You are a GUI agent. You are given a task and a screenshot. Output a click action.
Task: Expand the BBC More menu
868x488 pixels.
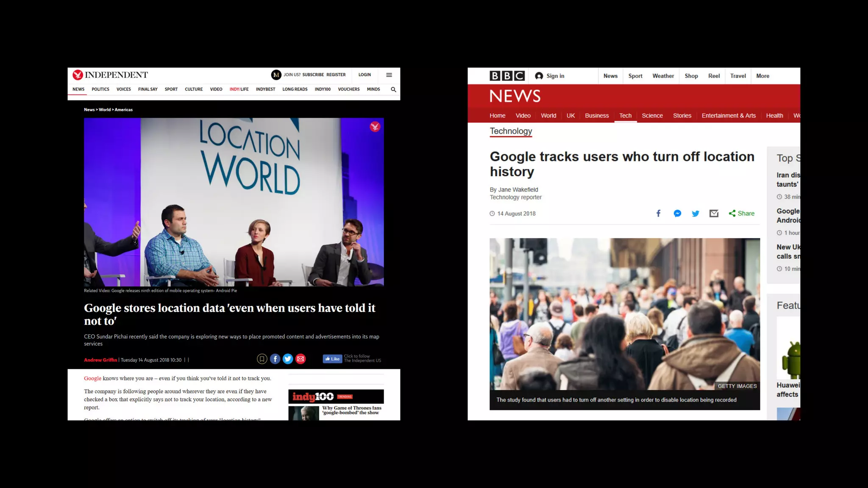pos(762,76)
